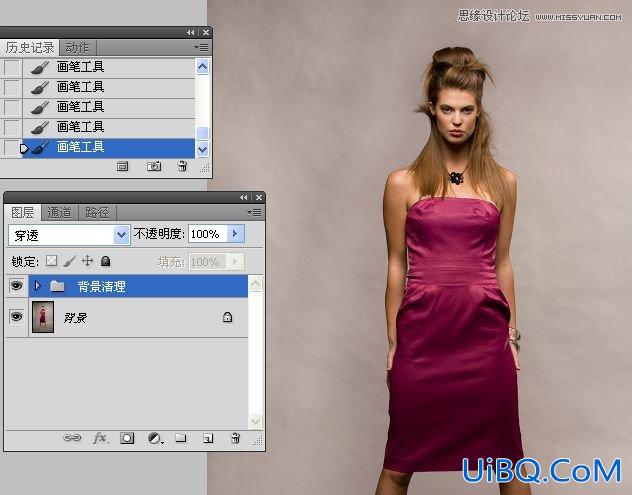The image size is (632, 495).
Task: Select the first 画笔工具 history state
Action: (x=109, y=67)
